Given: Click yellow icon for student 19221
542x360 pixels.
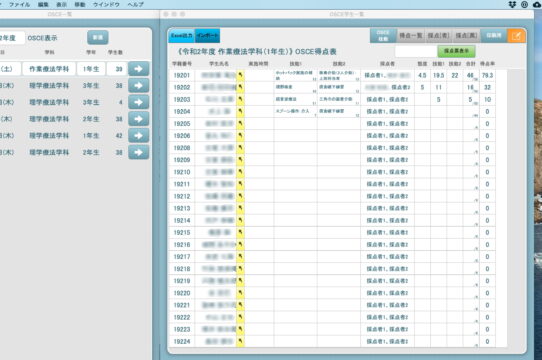Looking at the screenshot, I should point(240,305).
